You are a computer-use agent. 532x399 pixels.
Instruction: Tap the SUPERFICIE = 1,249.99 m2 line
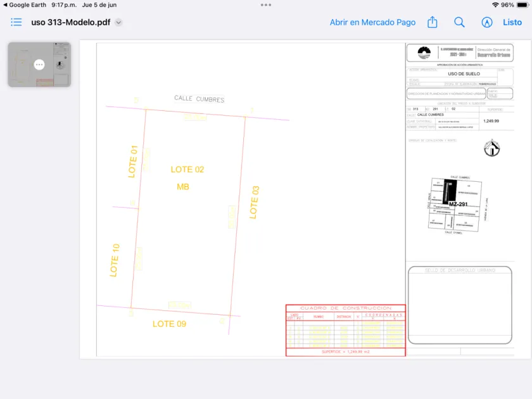[x=346, y=352]
